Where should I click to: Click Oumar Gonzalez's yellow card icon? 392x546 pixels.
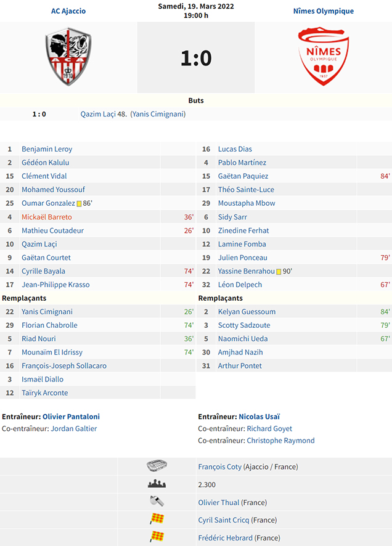coord(79,204)
